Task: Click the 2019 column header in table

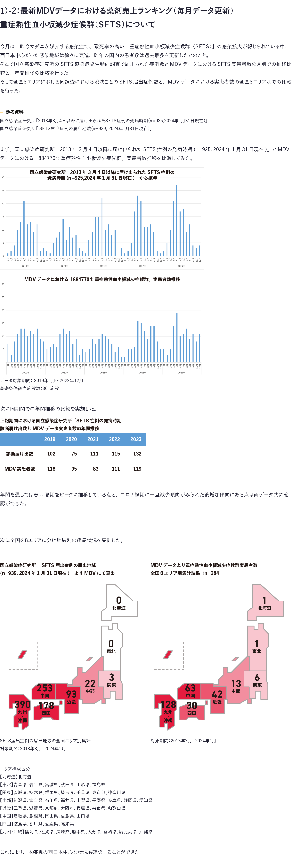Action: tap(50, 439)
